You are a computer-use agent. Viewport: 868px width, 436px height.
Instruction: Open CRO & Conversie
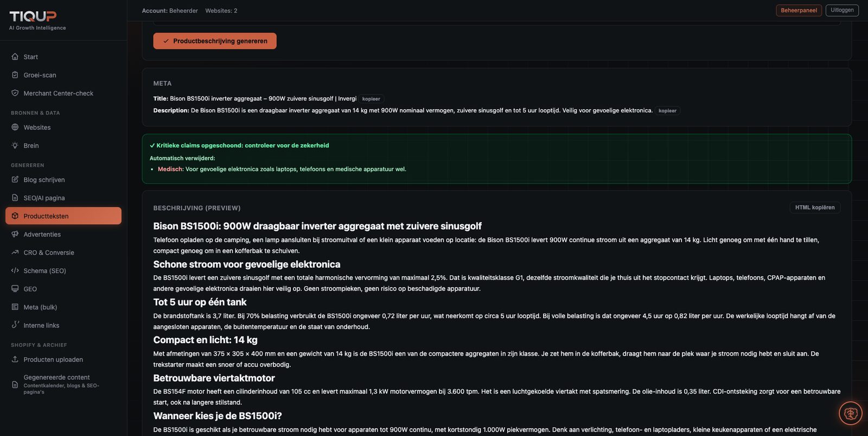click(x=63, y=252)
